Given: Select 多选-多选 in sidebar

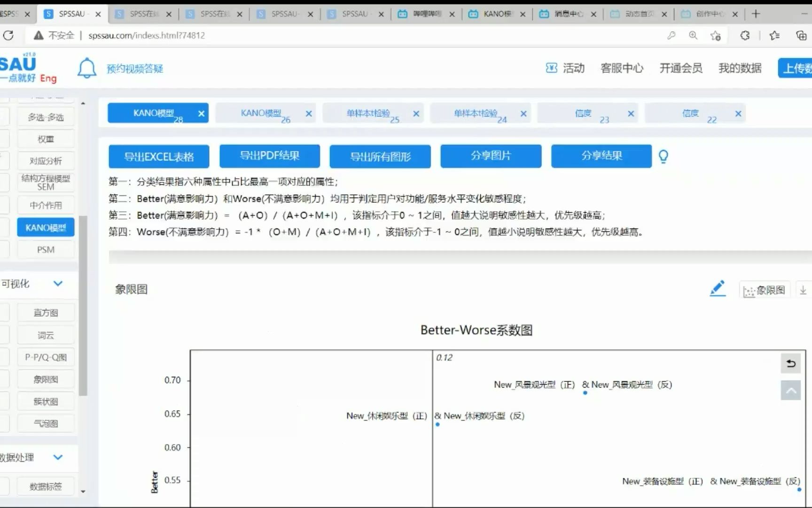Looking at the screenshot, I should point(46,117).
